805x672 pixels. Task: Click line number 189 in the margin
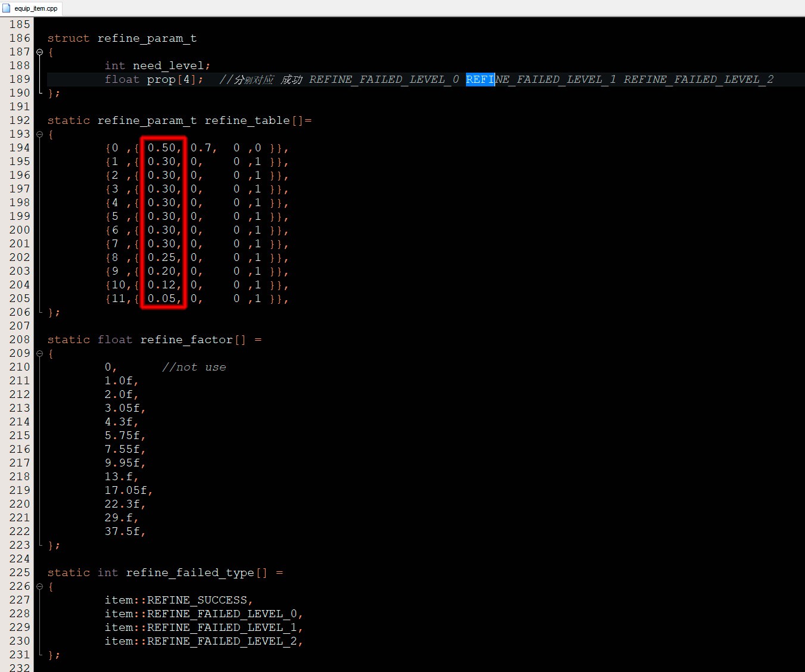19,79
